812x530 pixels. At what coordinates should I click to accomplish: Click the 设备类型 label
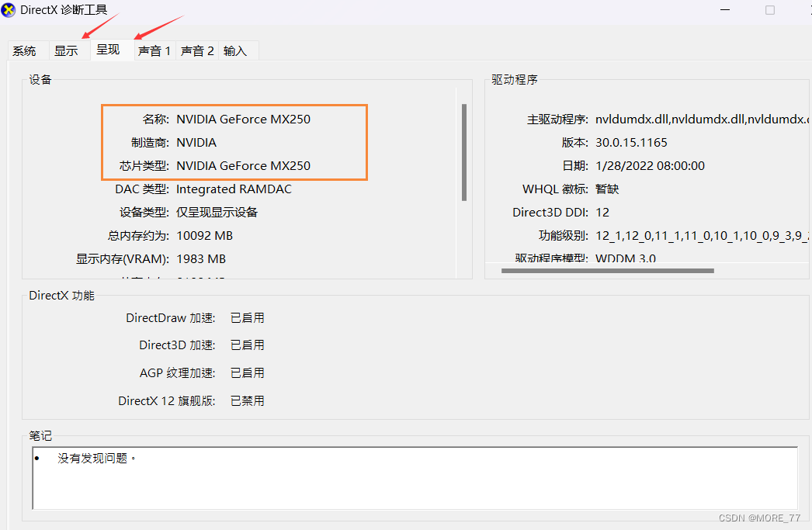[144, 212]
